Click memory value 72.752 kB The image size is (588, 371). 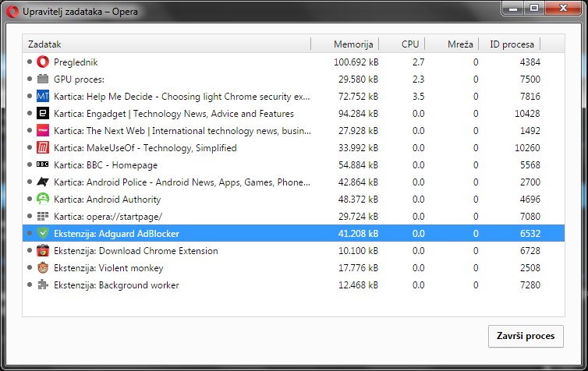[x=358, y=97]
